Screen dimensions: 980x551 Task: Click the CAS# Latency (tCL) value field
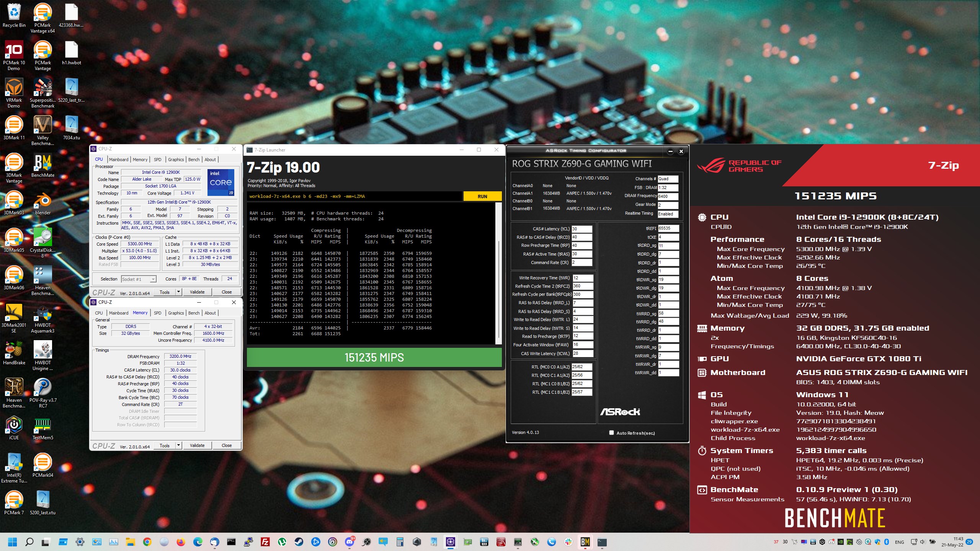coord(581,229)
